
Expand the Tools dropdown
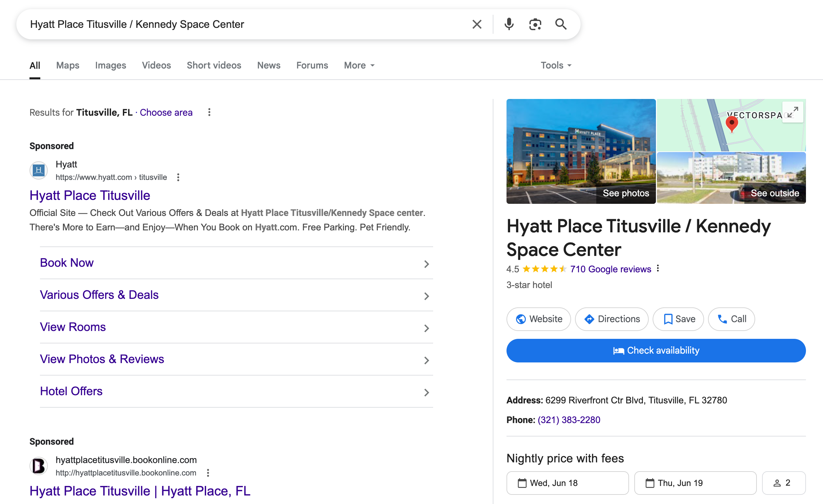pyautogui.click(x=556, y=65)
